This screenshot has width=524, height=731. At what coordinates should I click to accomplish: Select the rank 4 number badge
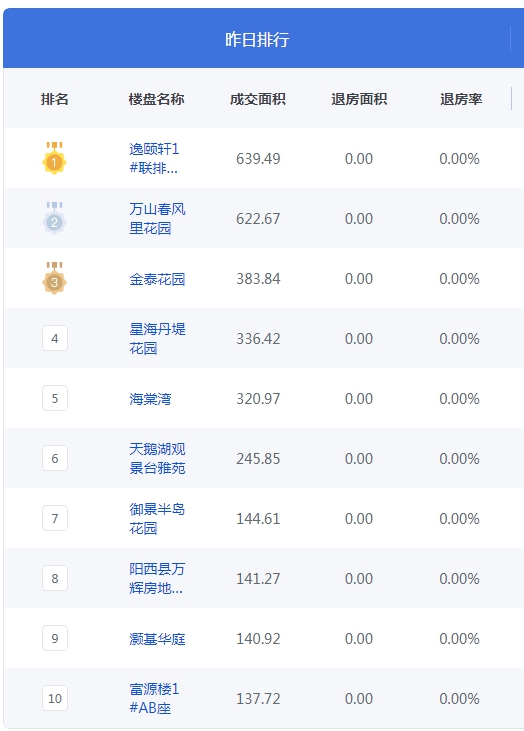55,338
